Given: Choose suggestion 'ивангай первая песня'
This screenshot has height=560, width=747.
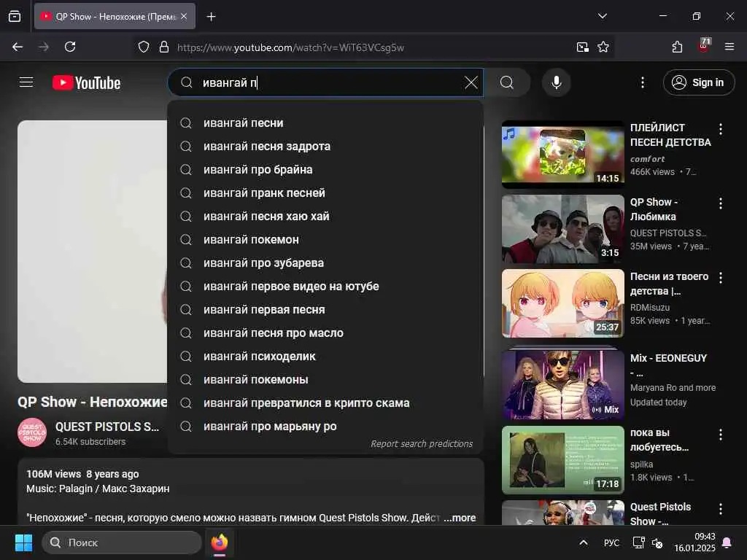Looking at the screenshot, I should [x=325, y=309].
